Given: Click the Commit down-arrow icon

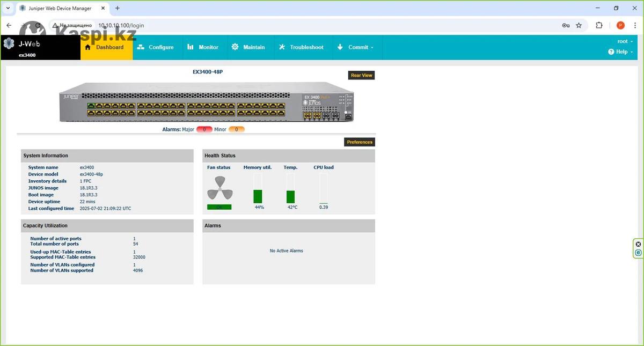Looking at the screenshot, I should pos(340,47).
